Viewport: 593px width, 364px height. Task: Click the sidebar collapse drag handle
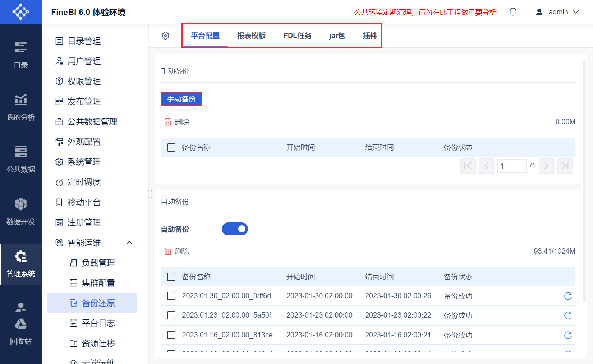pos(150,194)
